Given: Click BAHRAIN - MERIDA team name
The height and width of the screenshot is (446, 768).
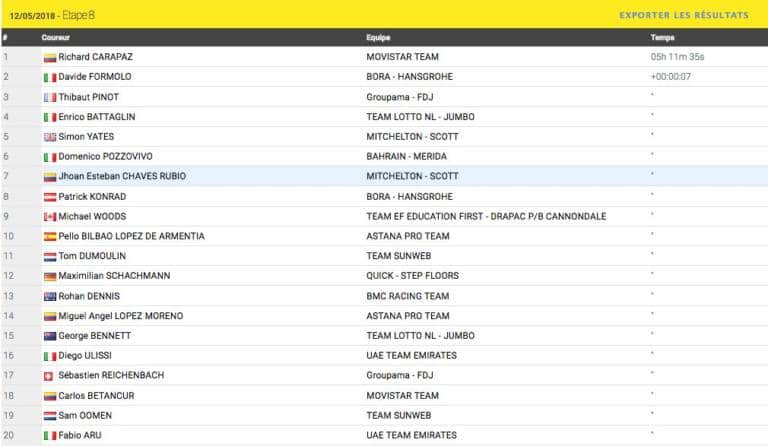Looking at the screenshot, I should (x=407, y=157).
